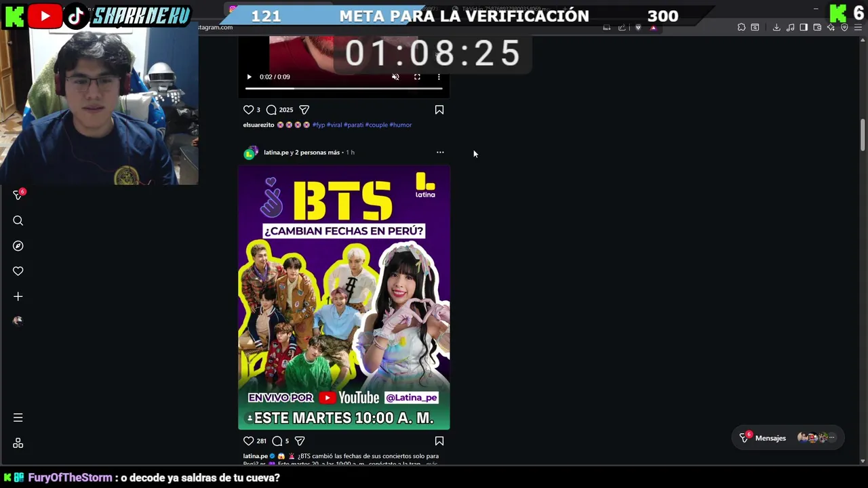Open latina.pe avatar on BTS post header
This screenshot has height=488, width=868.
tap(250, 152)
